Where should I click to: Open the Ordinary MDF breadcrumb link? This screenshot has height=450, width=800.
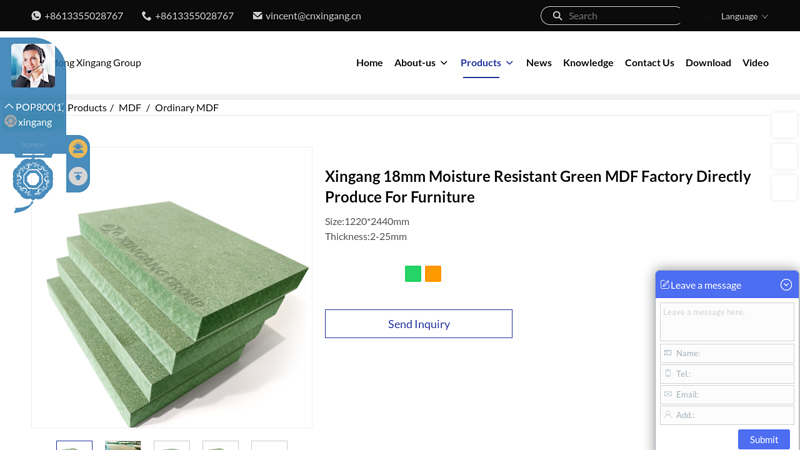(x=187, y=108)
